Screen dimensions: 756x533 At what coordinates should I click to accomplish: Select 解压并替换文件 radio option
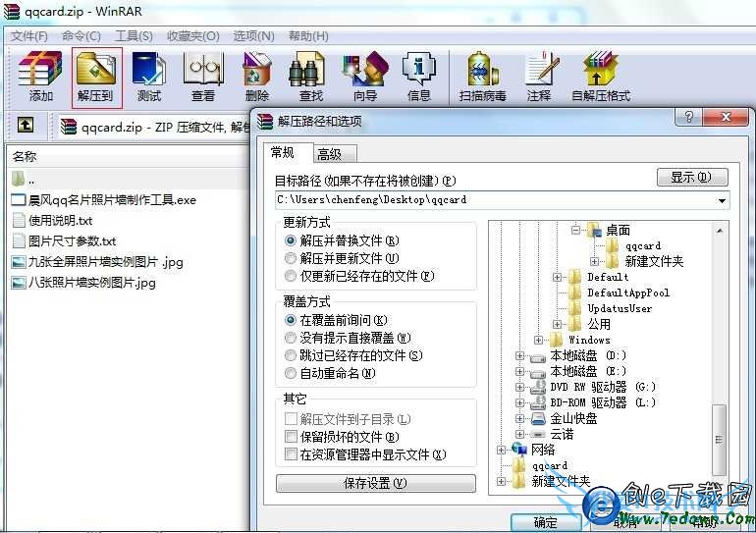coord(291,240)
